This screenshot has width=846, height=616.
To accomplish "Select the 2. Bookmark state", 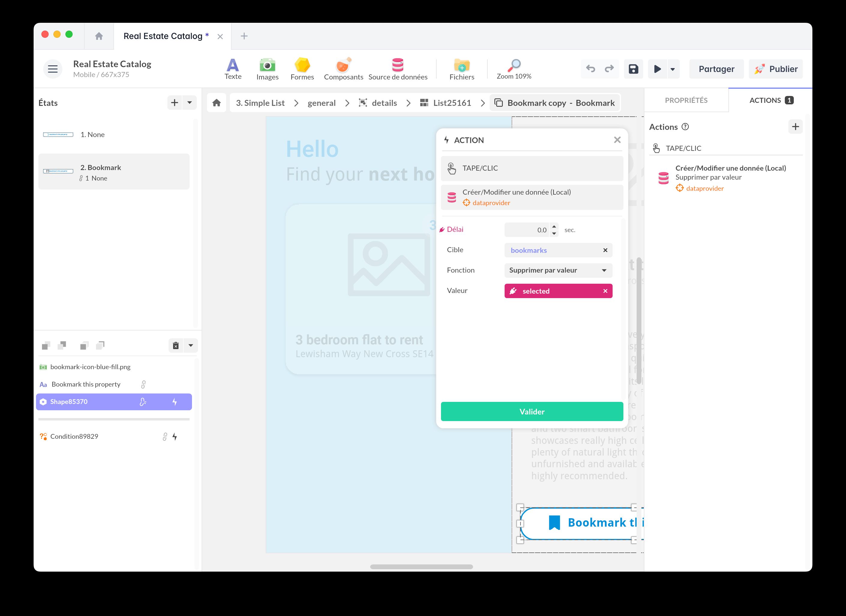I will pyautogui.click(x=114, y=172).
